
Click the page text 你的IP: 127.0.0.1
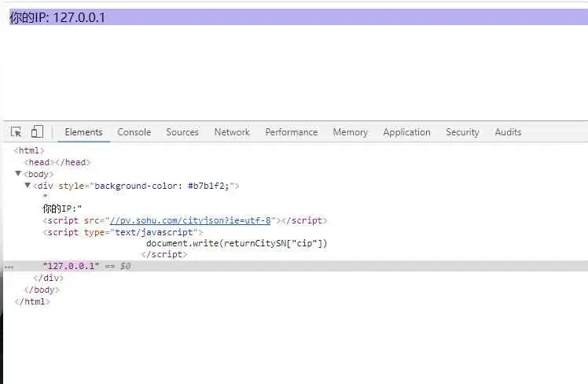[x=57, y=17]
